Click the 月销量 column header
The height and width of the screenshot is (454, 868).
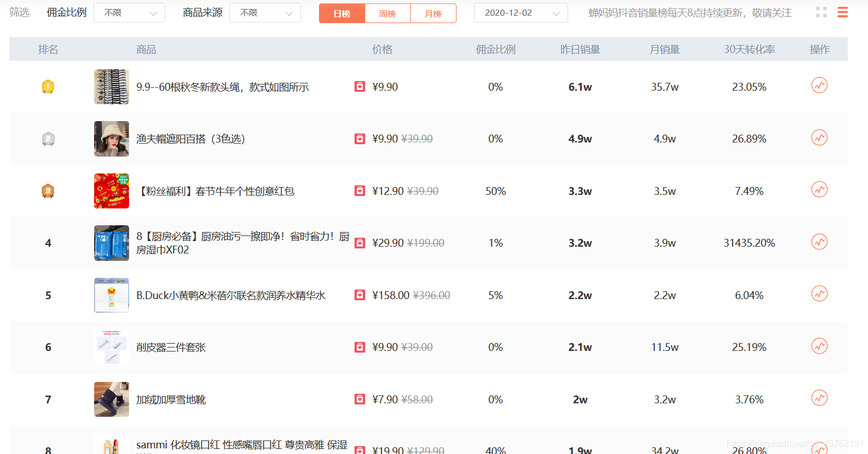coord(665,50)
